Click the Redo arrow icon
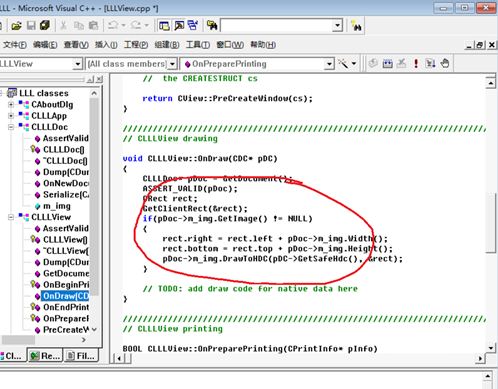The width and height of the screenshot is (498, 389). click(136, 25)
